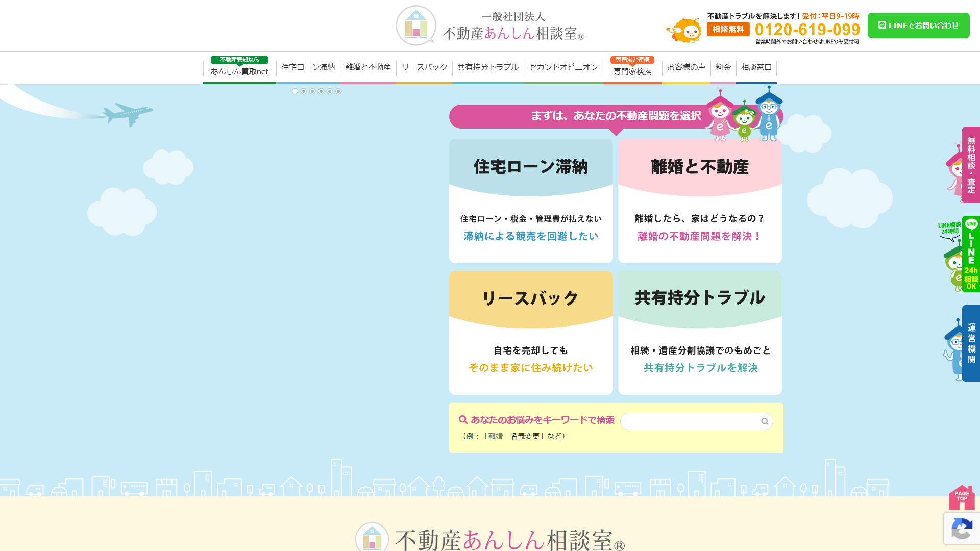Image resolution: width=980 pixels, height=551 pixels.
Task: Open 共有持分トラブル navigation item
Action: (488, 68)
